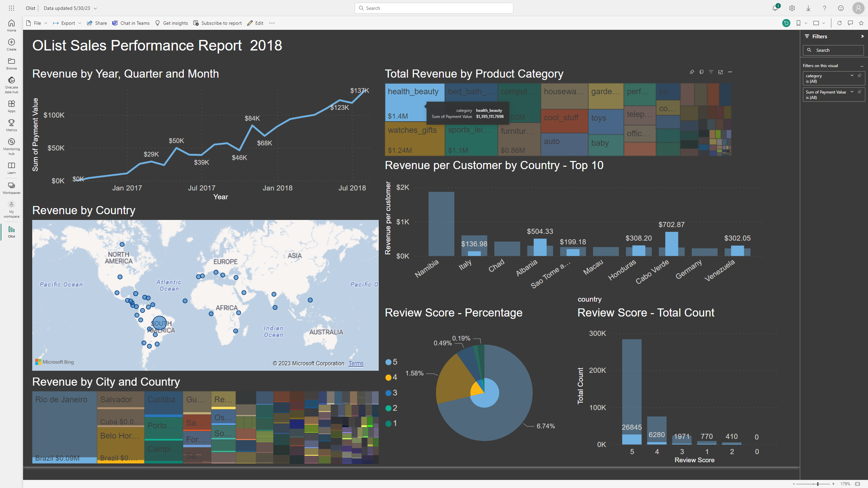This screenshot has width=868, height=488.
Task: Open Workspaces pane
Action: 12,188
